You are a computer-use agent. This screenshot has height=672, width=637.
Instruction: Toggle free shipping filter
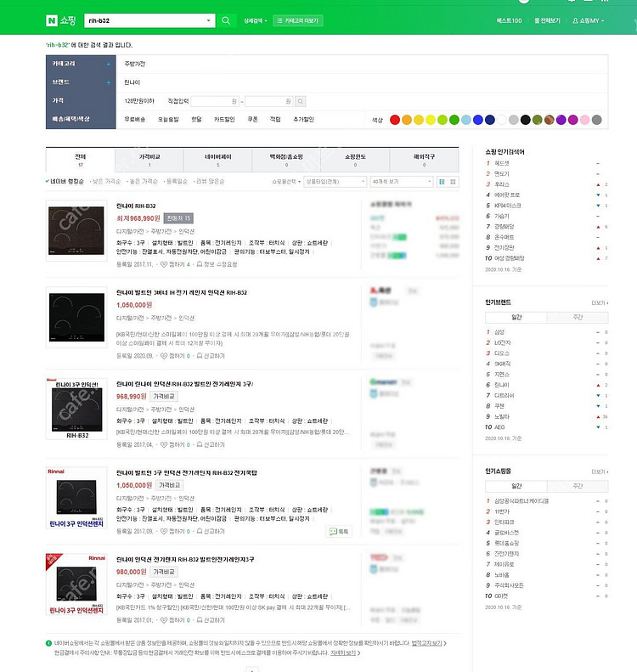tap(134, 120)
